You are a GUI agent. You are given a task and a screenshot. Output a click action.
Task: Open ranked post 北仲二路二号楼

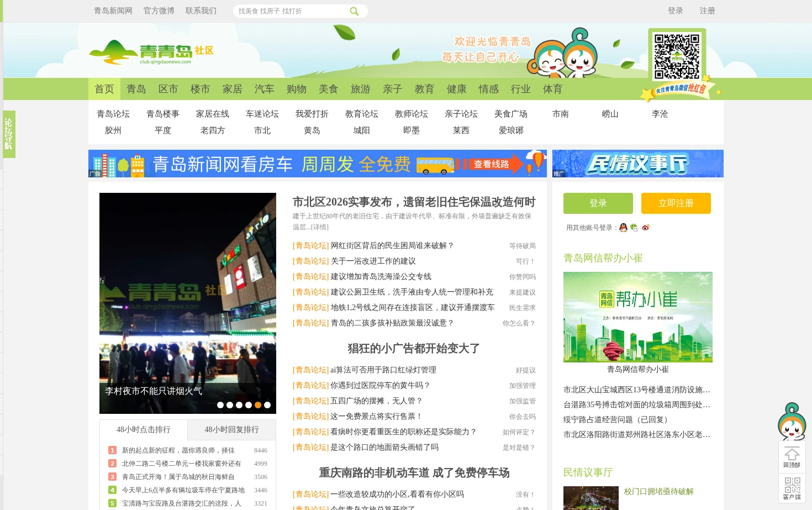point(181,464)
